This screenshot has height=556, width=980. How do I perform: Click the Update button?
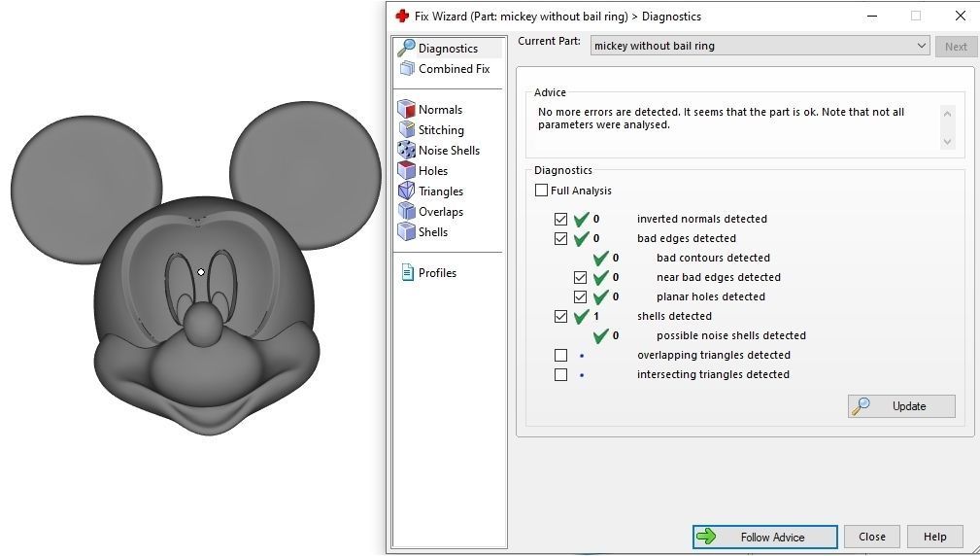point(902,406)
